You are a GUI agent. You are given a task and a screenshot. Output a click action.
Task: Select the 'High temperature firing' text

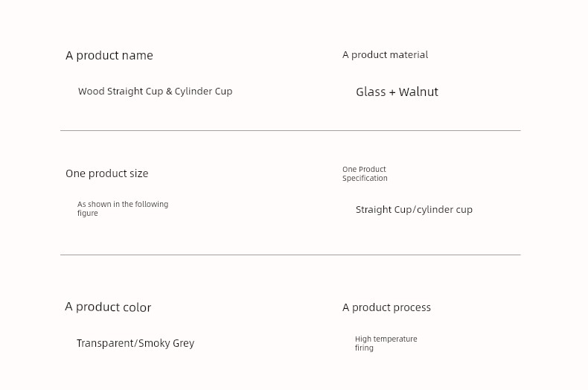tap(386, 343)
